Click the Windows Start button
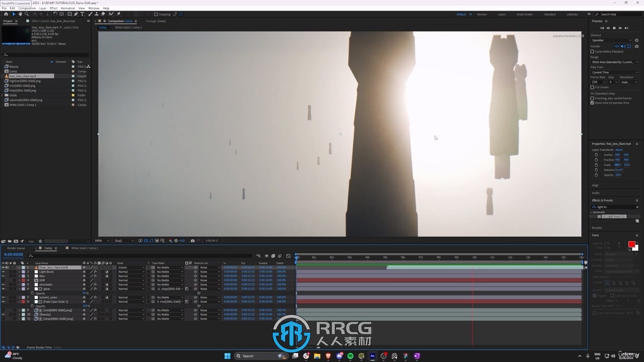Viewport: 644px width, 362px height. 227,356
